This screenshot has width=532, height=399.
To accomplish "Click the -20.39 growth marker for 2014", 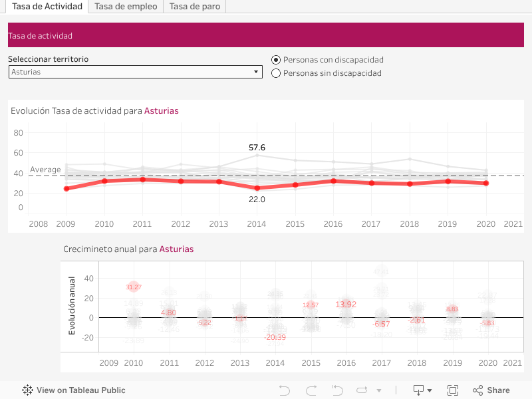I will [275, 337].
